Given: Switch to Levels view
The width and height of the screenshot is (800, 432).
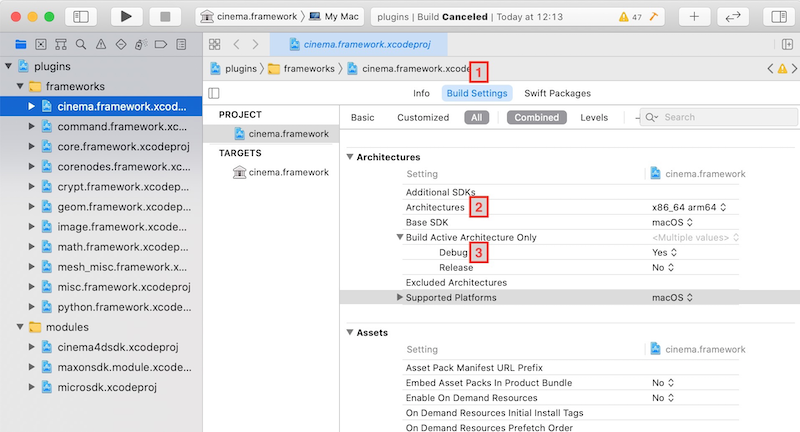Looking at the screenshot, I should pos(594,117).
